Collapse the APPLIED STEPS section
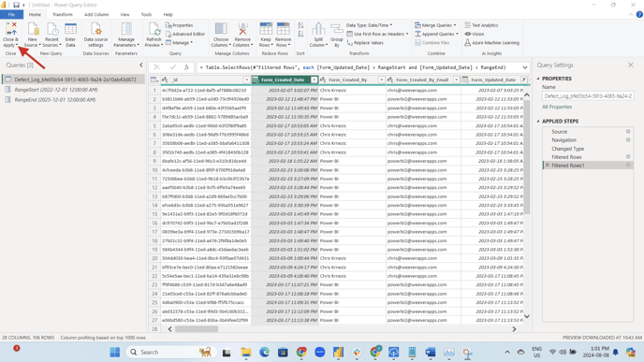 point(538,121)
